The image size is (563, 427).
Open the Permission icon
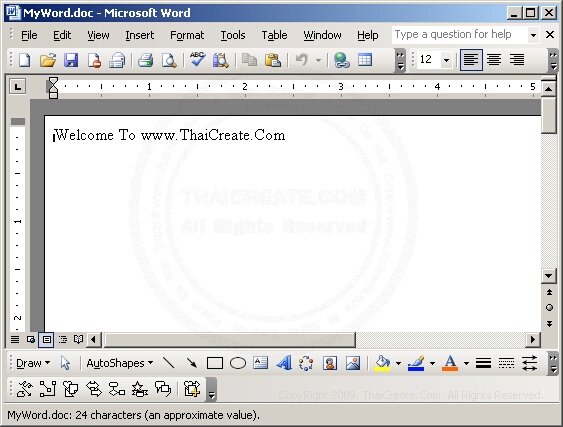point(94,60)
